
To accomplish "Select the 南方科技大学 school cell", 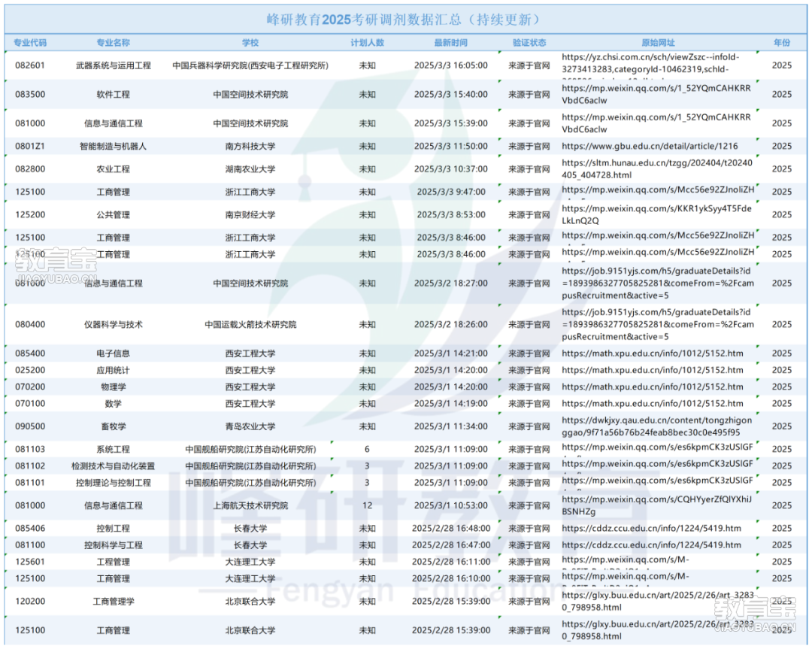I will pos(250,146).
